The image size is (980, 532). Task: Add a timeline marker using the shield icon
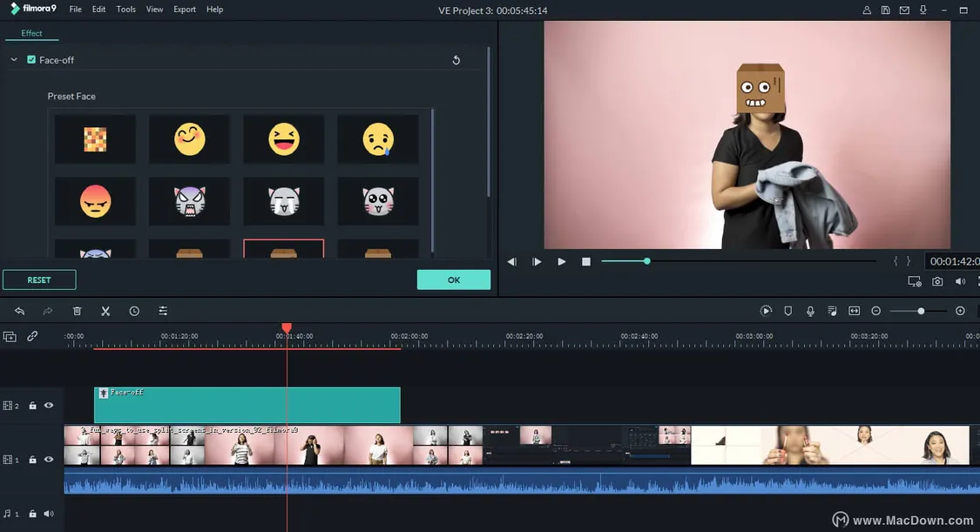click(787, 311)
